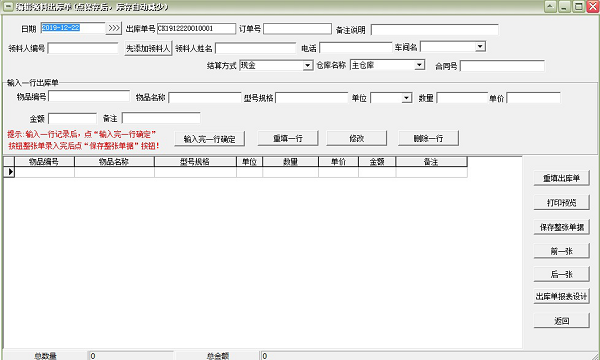Click the line-item 备注 input field
This screenshot has width=600, height=360.
tap(161, 118)
